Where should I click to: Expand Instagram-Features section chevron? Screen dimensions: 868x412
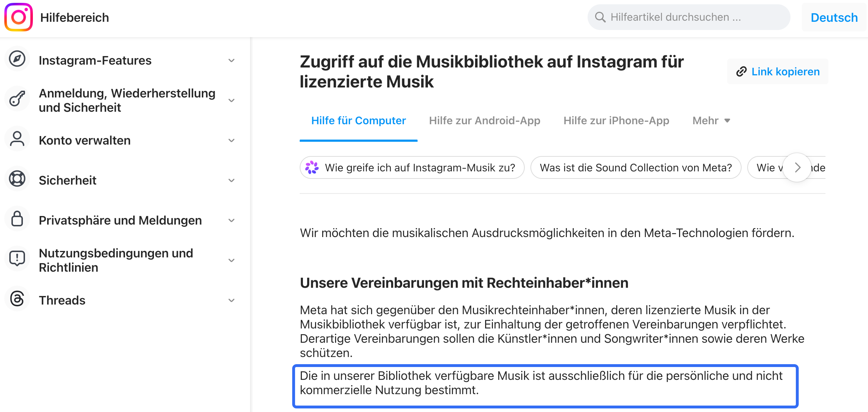coord(231,61)
